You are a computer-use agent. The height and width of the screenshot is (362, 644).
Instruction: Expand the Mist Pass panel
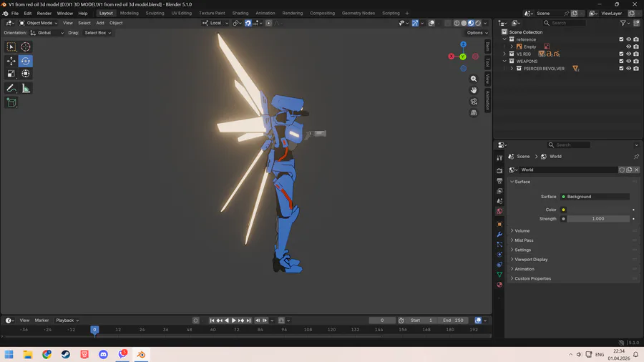[x=524, y=240]
